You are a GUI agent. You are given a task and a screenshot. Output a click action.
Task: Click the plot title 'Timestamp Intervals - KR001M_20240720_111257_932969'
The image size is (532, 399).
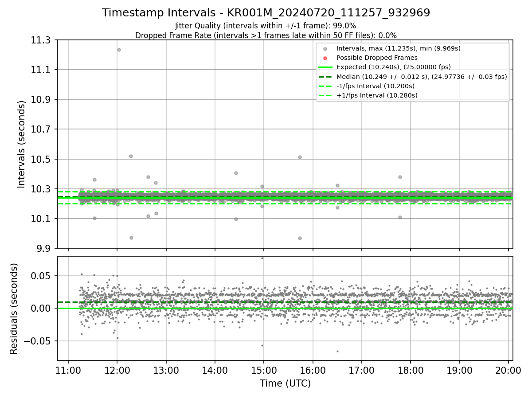pyautogui.click(x=266, y=13)
